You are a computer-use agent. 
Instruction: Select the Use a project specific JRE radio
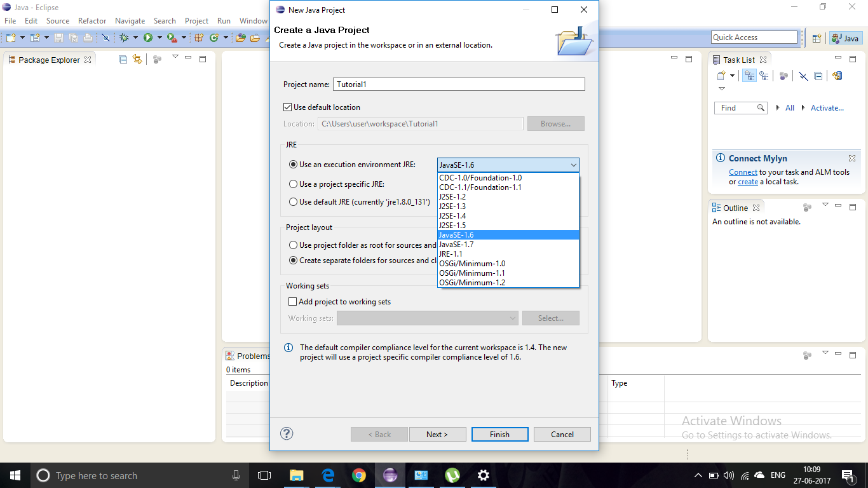[293, 184]
